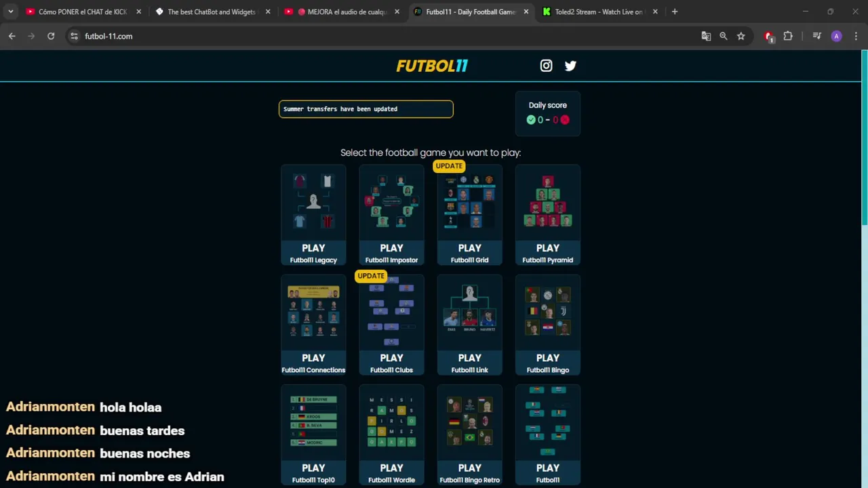Play Futbol11 Wordle
Screen dimensions: 868x488
(x=391, y=472)
